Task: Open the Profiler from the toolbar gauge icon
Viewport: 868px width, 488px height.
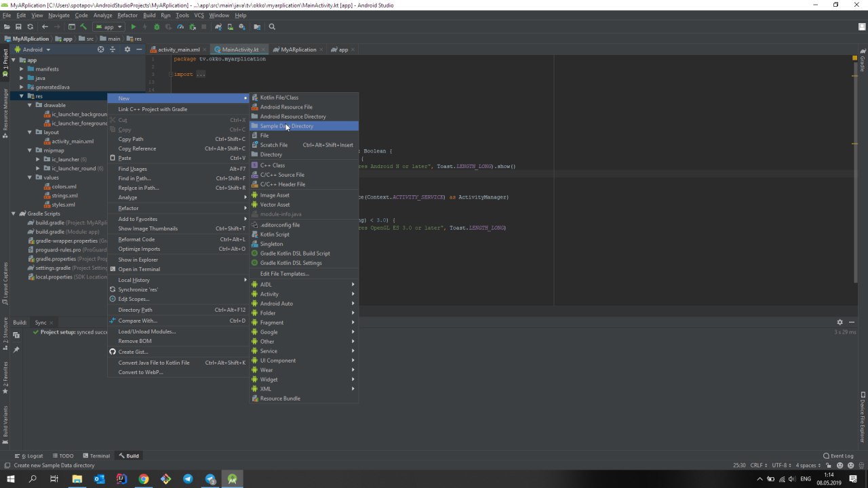Action: coord(180,27)
